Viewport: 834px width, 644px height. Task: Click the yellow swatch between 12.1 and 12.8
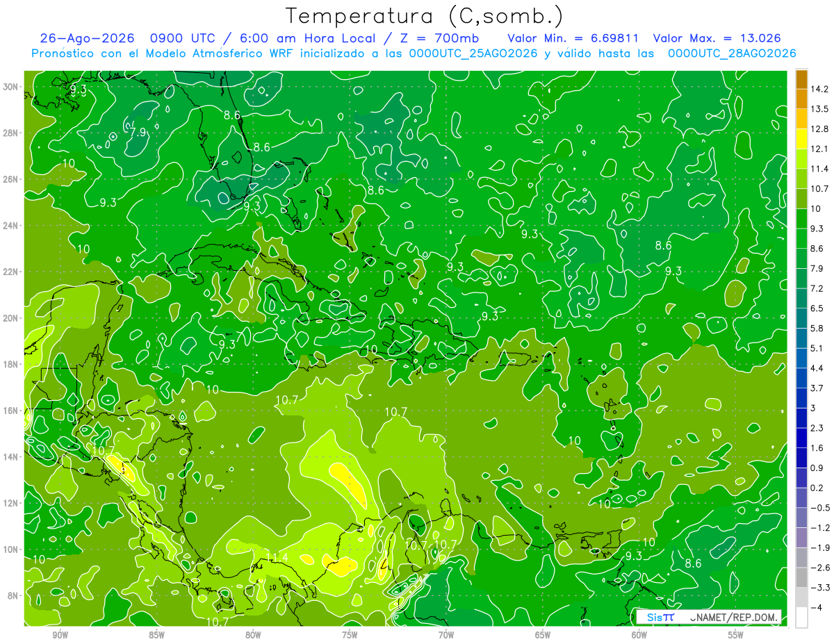801,139
